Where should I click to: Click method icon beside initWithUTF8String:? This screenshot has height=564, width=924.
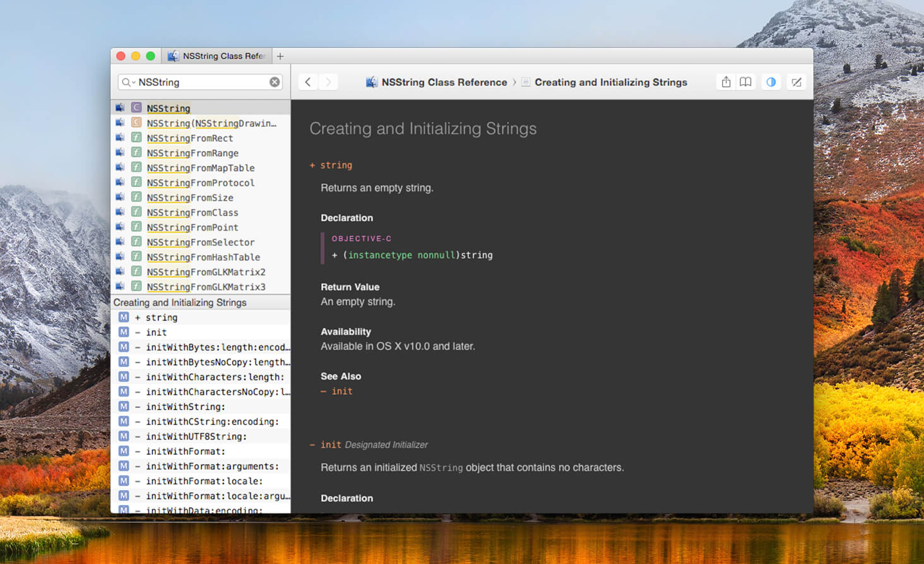(124, 436)
